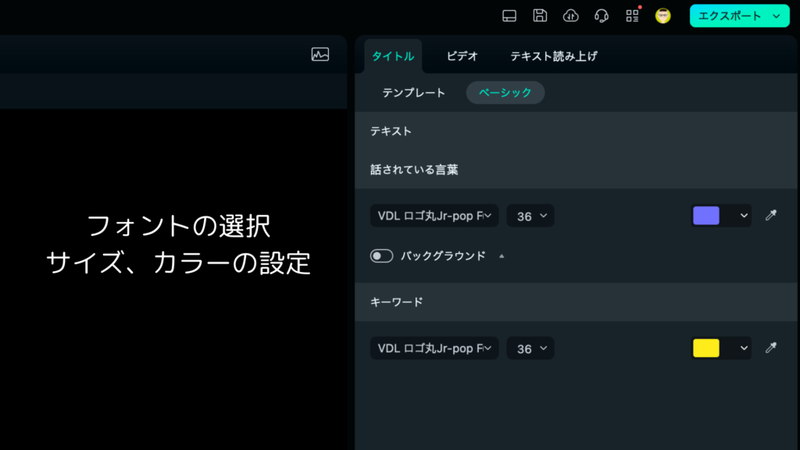Expand the yellow color dropdown arrow

[744, 348]
